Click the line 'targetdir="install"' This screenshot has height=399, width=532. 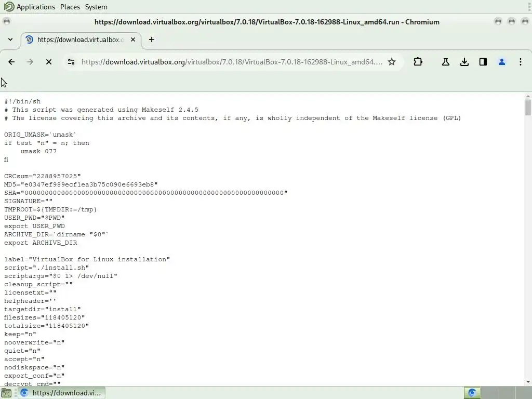(43, 309)
